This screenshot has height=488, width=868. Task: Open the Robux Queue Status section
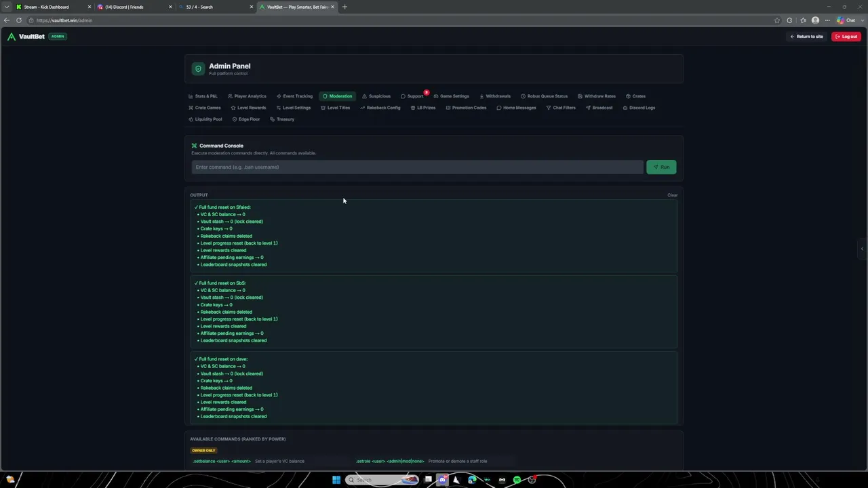point(544,96)
